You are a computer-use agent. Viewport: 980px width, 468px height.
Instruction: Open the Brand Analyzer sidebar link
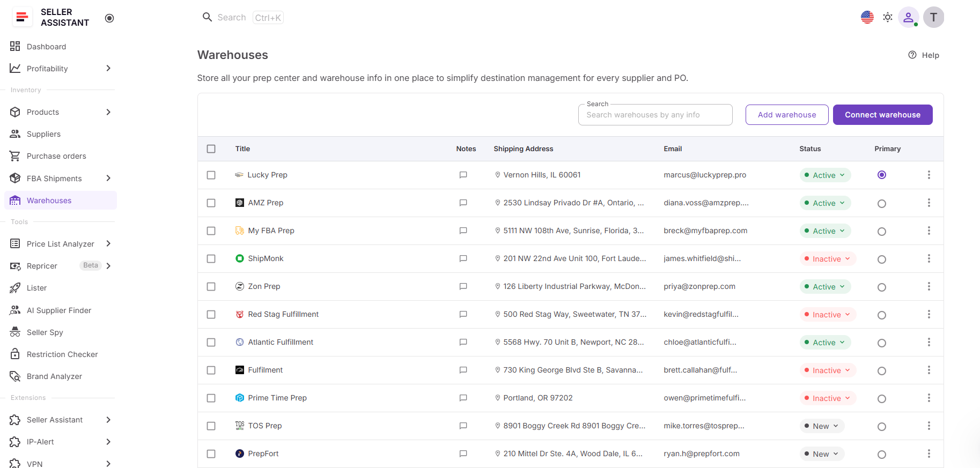pyautogui.click(x=61, y=376)
